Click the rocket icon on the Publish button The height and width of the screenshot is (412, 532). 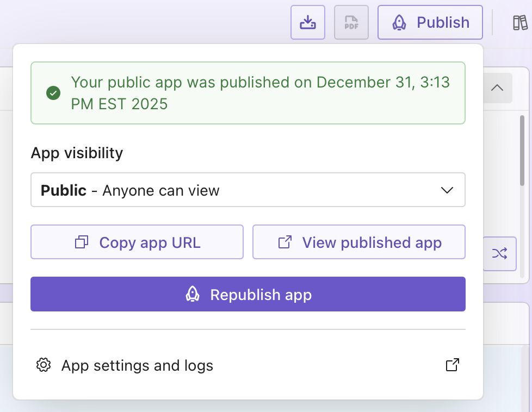tap(400, 22)
